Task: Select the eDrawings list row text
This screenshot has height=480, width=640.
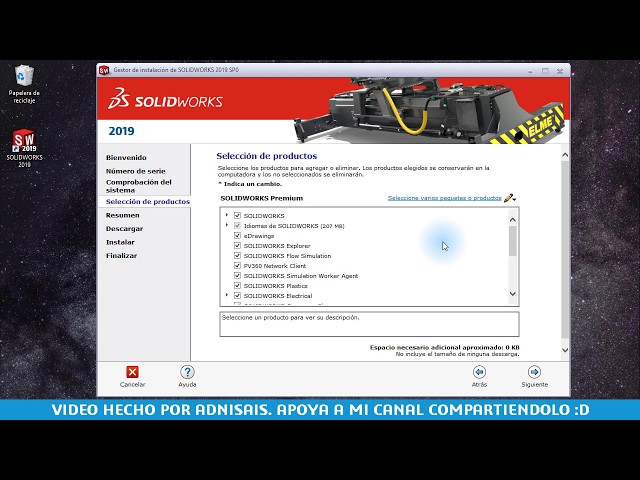Action: 259,236
